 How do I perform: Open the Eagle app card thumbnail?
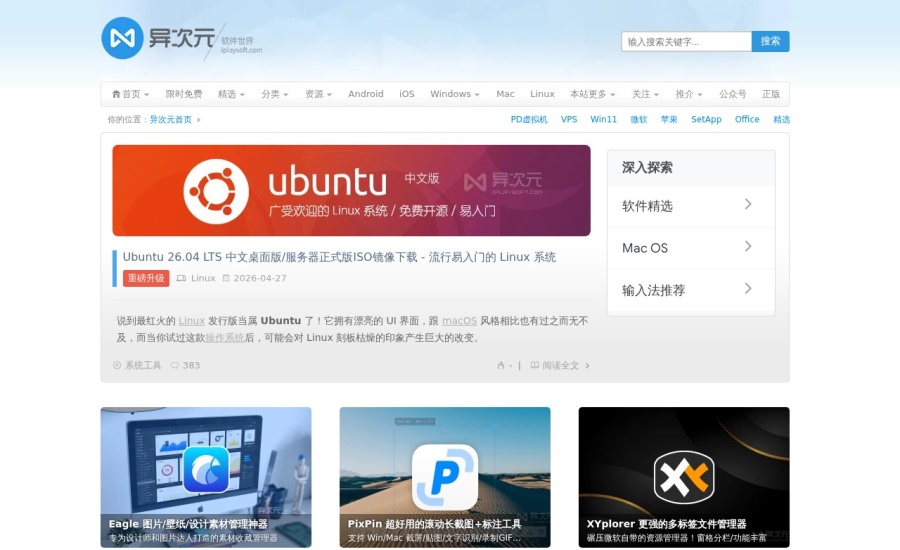click(206, 477)
